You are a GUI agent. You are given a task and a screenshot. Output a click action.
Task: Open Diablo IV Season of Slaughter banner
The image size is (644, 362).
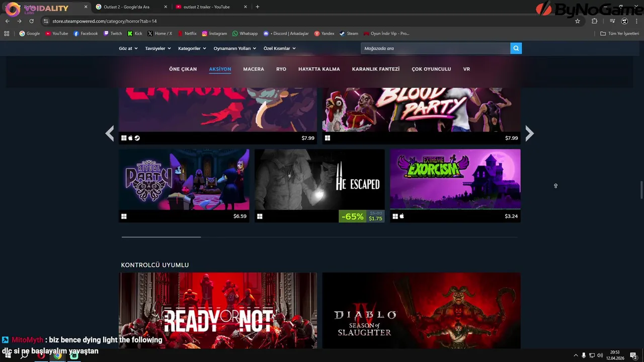click(x=421, y=311)
